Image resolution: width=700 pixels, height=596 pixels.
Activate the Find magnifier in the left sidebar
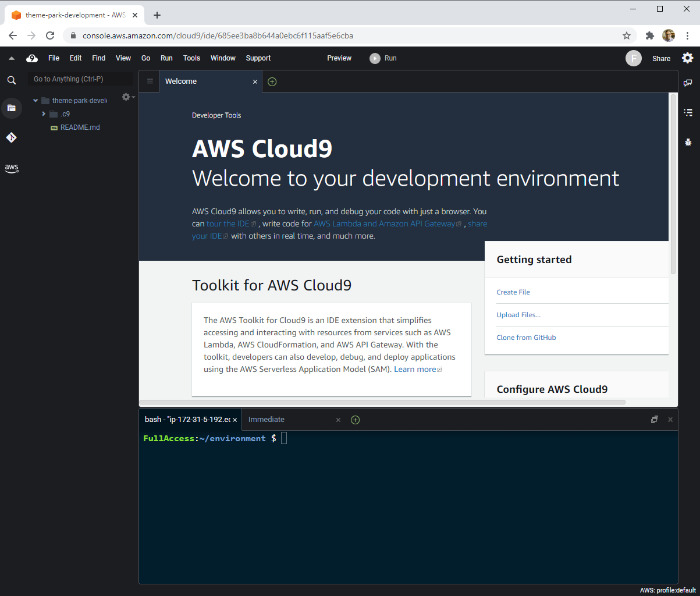pos(12,80)
